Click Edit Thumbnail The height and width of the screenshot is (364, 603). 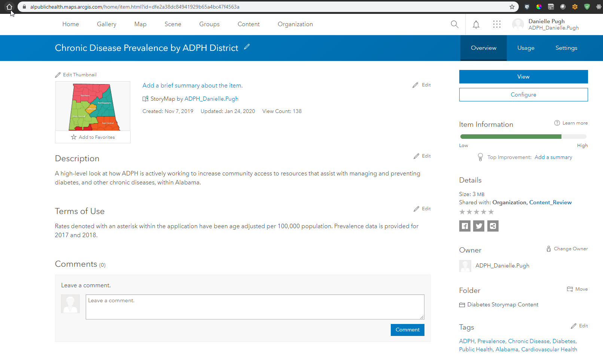(76, 75)
